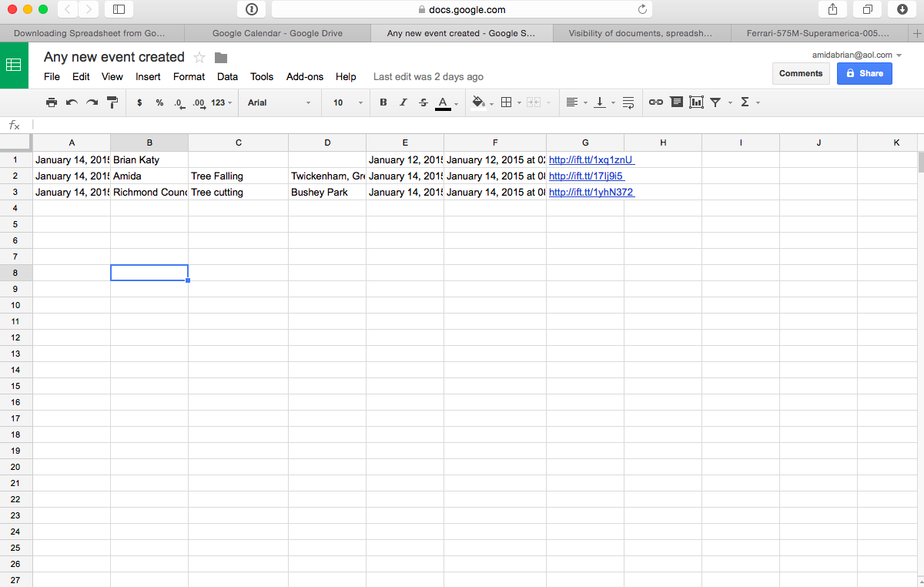Expand the filter views dropdown arrow
924x587 pixels.
point(730,103)
